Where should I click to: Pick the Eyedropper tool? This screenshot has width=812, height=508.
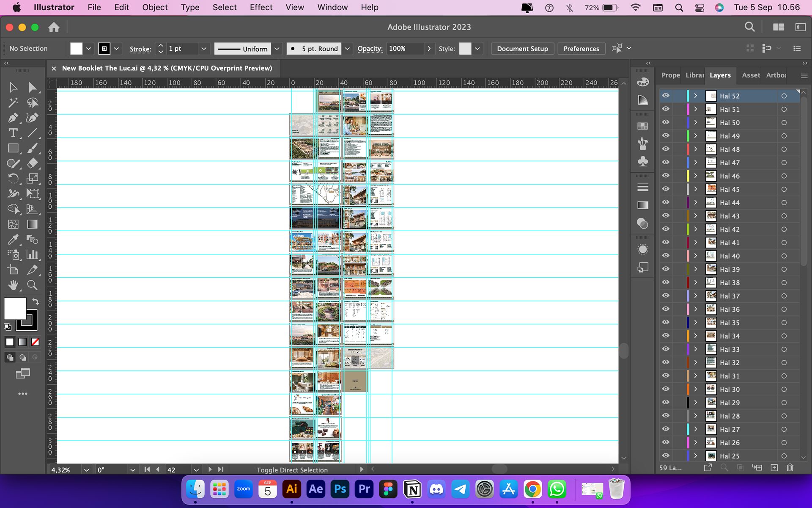coord(13,240)
